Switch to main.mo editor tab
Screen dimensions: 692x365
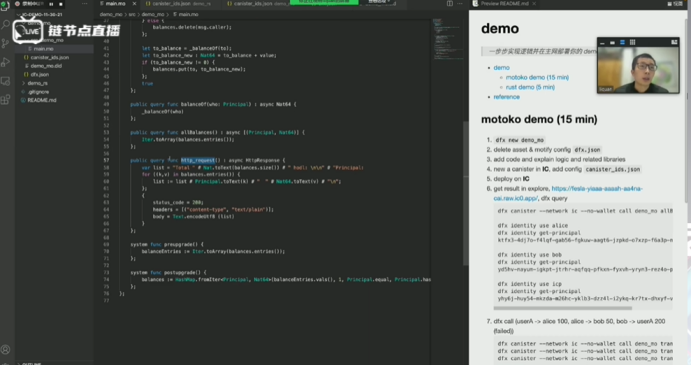coord(115,4)
